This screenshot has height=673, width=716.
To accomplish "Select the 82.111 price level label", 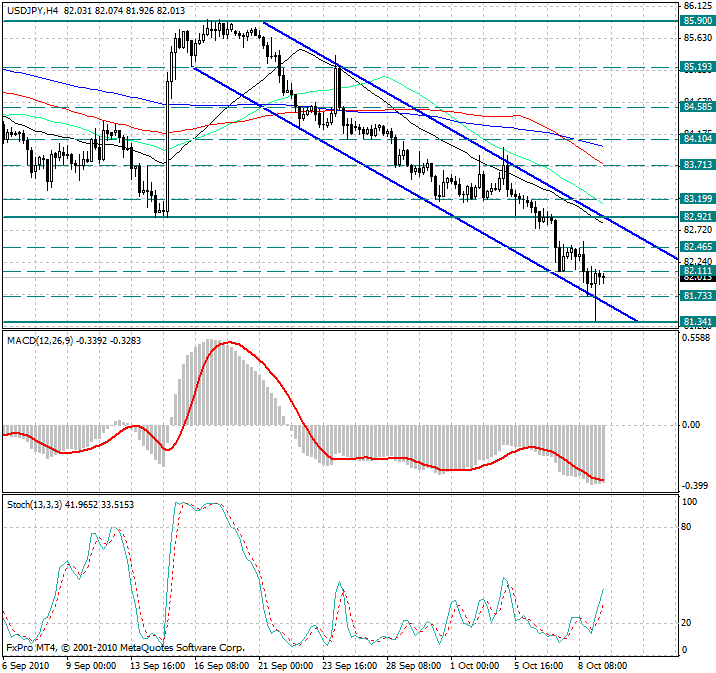I will coord(697,271).
